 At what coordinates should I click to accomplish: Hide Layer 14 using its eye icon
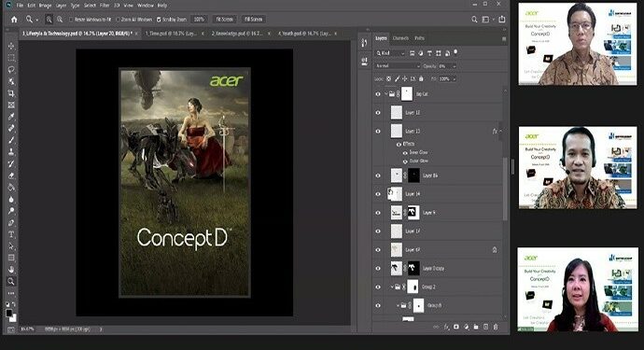[x=378, y=194]
